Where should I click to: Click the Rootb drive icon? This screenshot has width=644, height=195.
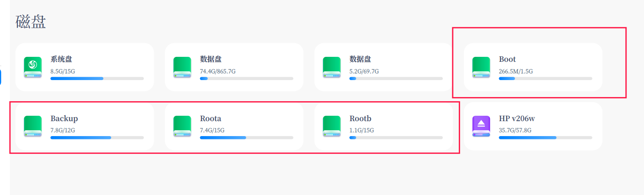pos(332,126)
